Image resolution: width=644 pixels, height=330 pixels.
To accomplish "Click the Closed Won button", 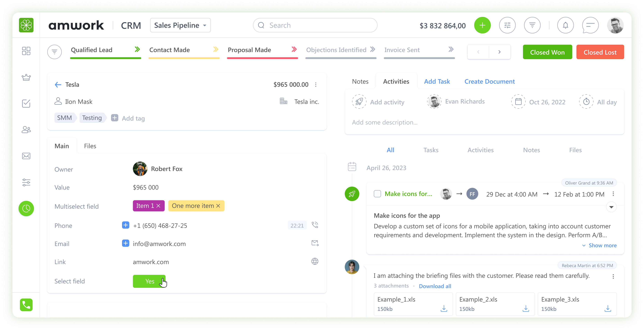I will click(547, 52).
